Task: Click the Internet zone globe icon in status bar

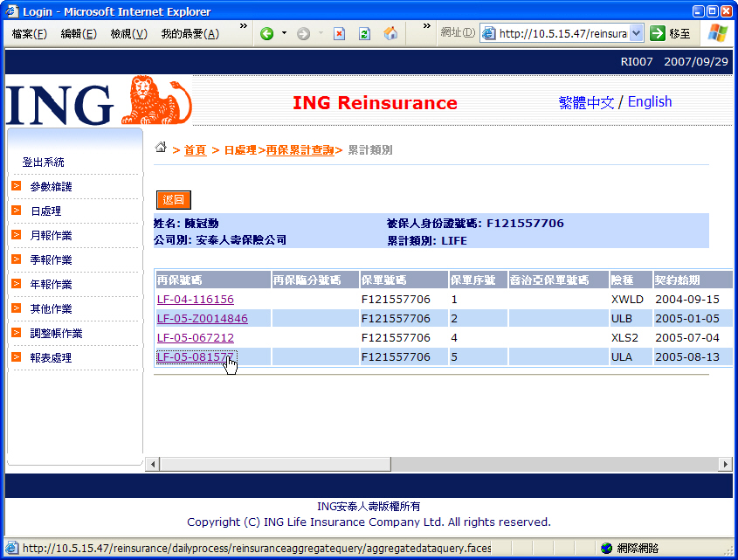Action: pyautogui.click(x=607, y=549)
